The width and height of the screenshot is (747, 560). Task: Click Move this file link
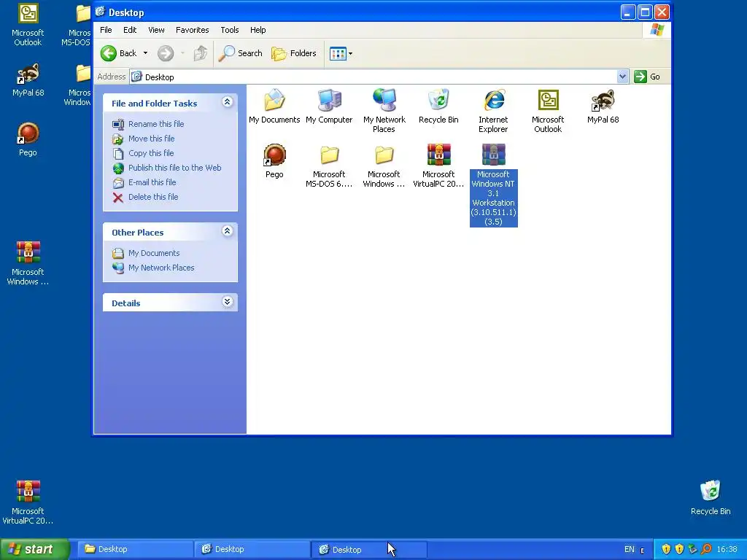pos(152,139)
